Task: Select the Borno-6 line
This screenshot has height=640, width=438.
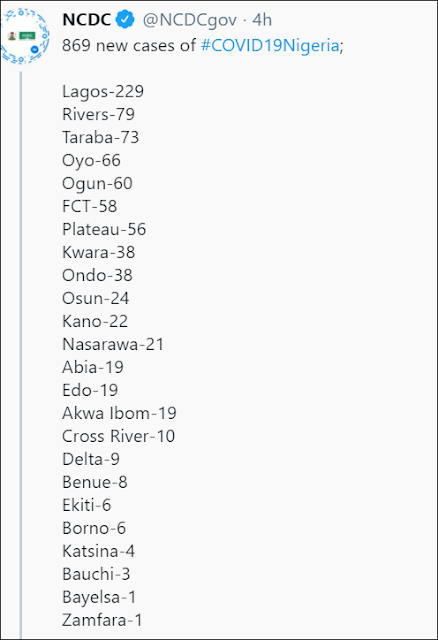Action: [x=94, y=528]
